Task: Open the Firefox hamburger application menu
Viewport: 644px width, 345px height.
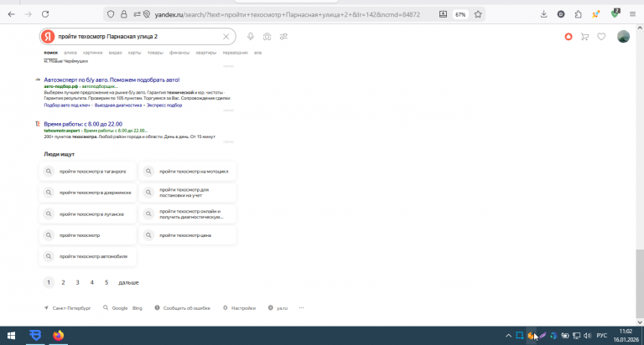Action: [632, 14]
